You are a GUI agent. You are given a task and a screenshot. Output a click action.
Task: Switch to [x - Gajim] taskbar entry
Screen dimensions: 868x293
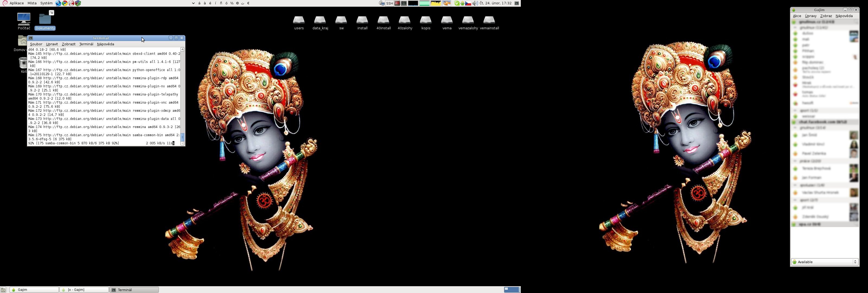84,290
